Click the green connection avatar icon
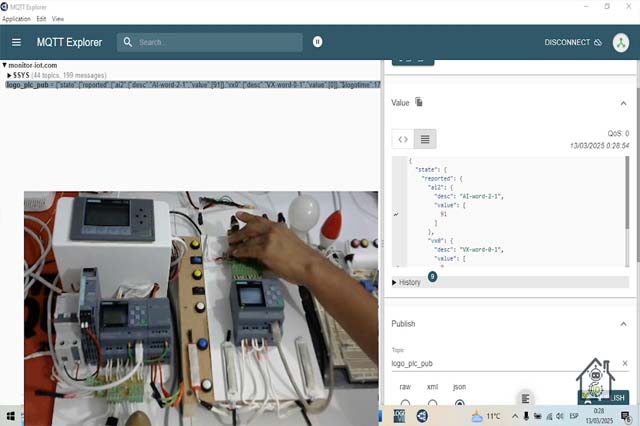 coord(619,42)
